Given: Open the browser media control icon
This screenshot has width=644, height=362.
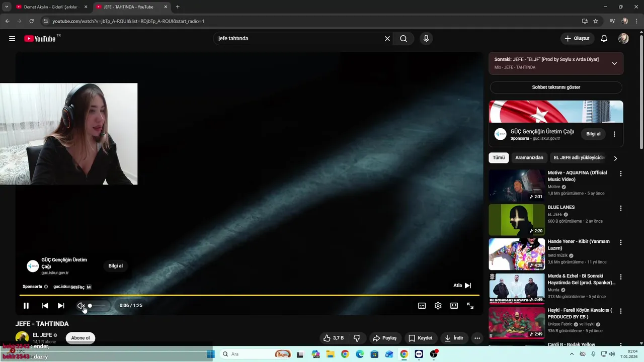Looking at the screenshot, I should [612, 21].
